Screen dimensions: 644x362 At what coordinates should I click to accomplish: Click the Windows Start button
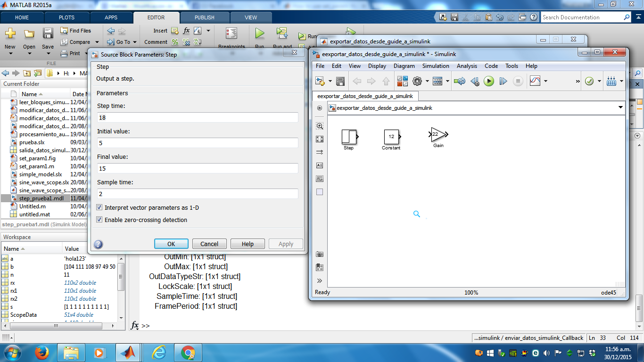[x=12, y=352]
